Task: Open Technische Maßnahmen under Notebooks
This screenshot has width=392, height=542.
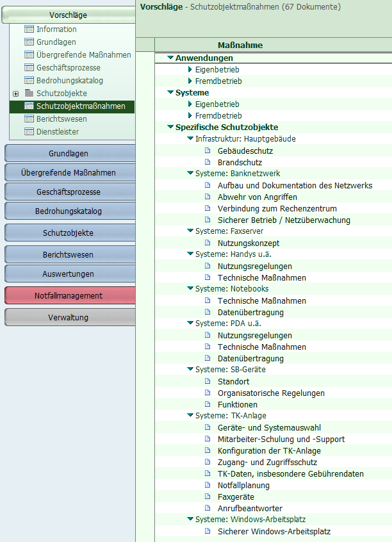Action: [262, 300]
